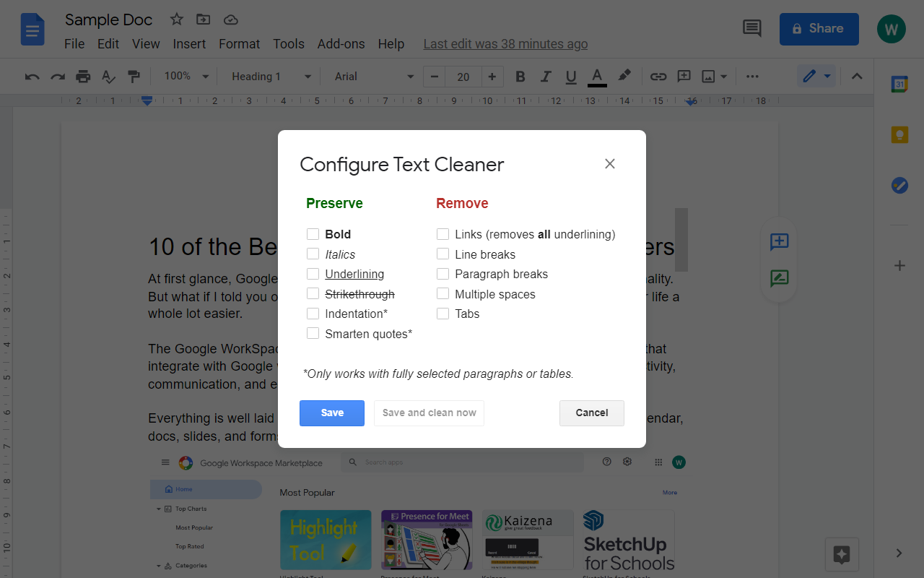
Task: Cancel the Text Cleaner dialog
Action: coord(592,413)
